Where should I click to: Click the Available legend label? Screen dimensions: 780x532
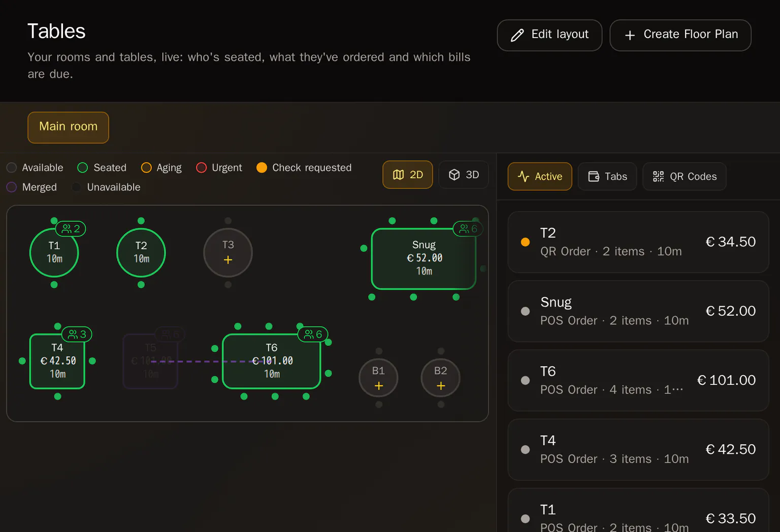coord(43,168)
